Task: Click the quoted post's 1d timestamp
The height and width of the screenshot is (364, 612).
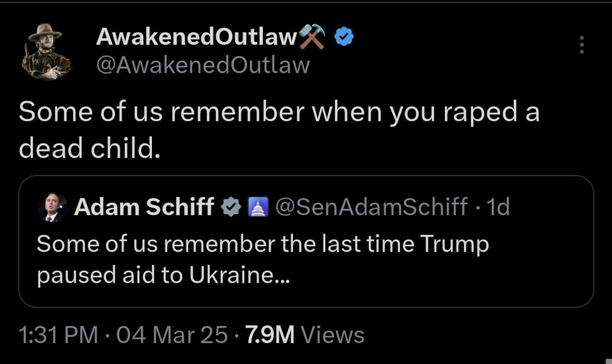Action: (496, 207)
